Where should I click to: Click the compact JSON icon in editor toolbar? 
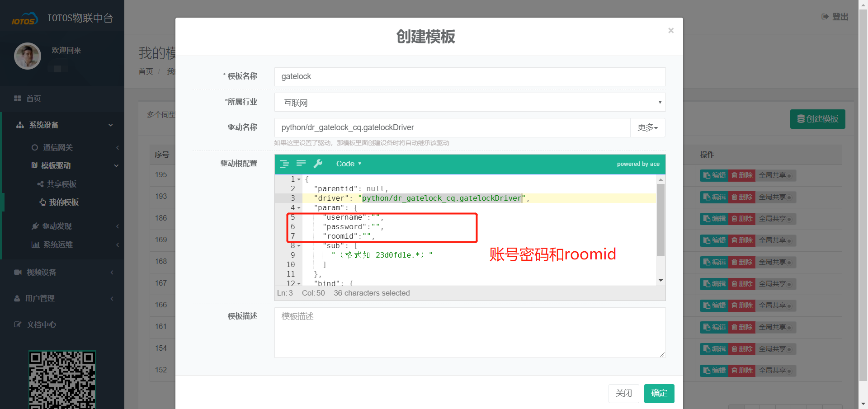click(301, 164)
